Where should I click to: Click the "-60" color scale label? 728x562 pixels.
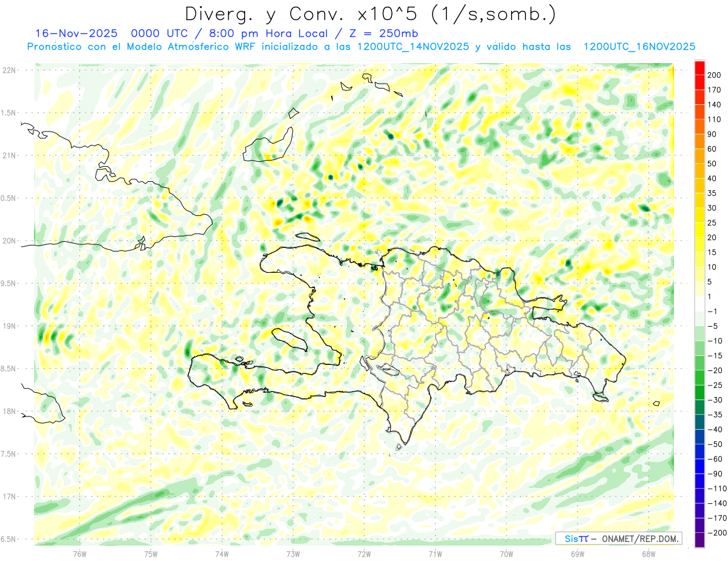[x=715, y=459]
